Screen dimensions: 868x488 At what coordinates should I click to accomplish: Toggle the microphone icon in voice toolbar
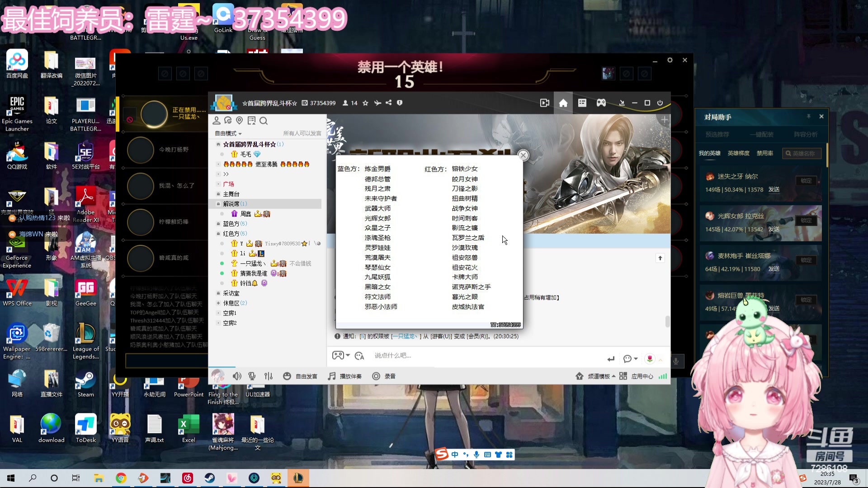point(252,375)
